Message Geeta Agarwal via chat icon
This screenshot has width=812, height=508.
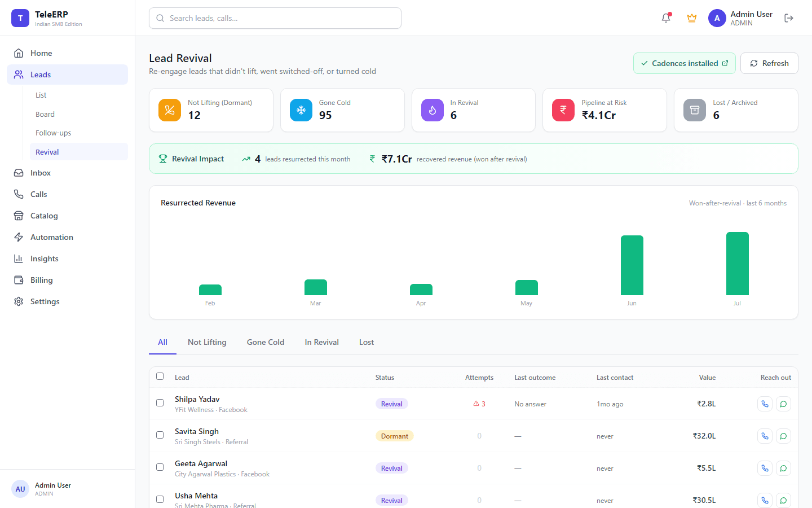point(783,468)
